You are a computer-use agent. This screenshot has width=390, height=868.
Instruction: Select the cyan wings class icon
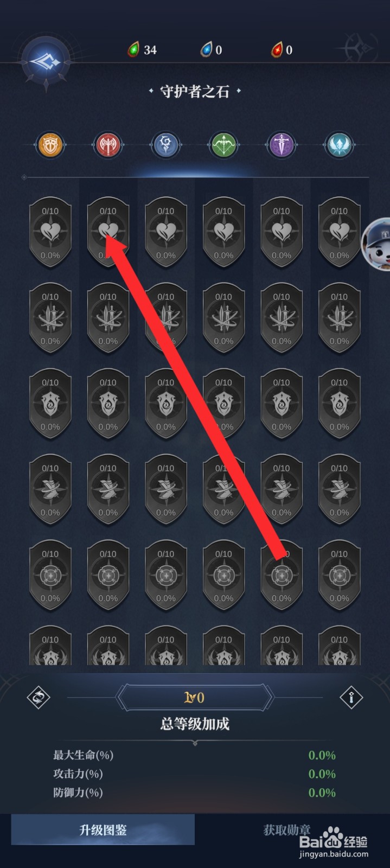click(339, 145)
